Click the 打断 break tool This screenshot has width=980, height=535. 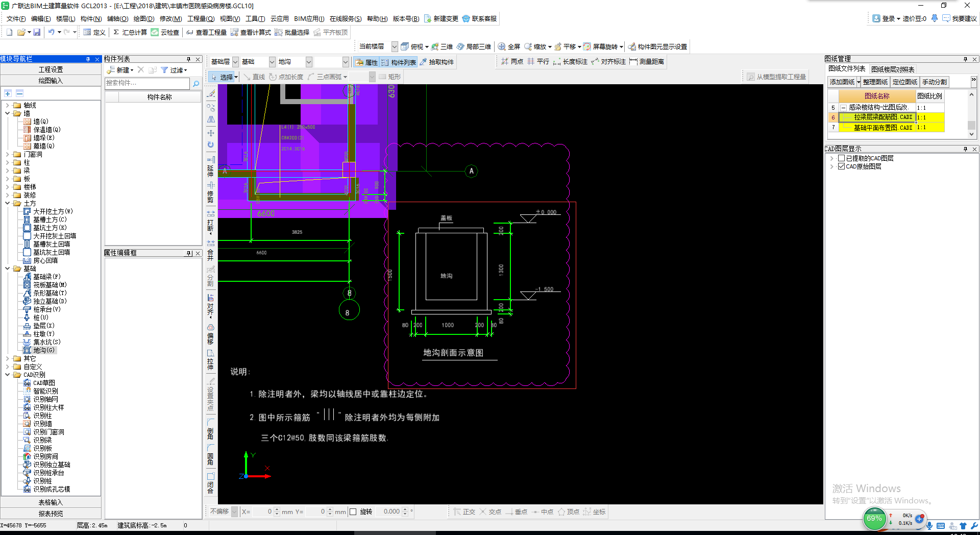[210, 221]
